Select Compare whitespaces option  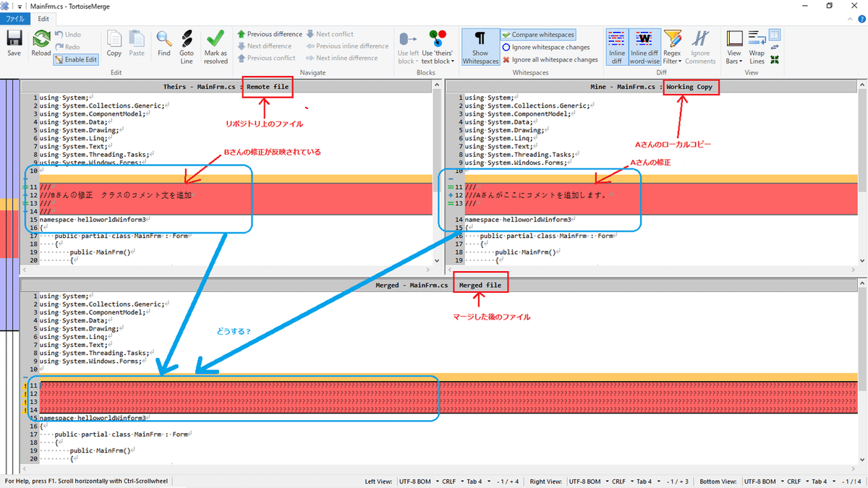pos(538,35)
